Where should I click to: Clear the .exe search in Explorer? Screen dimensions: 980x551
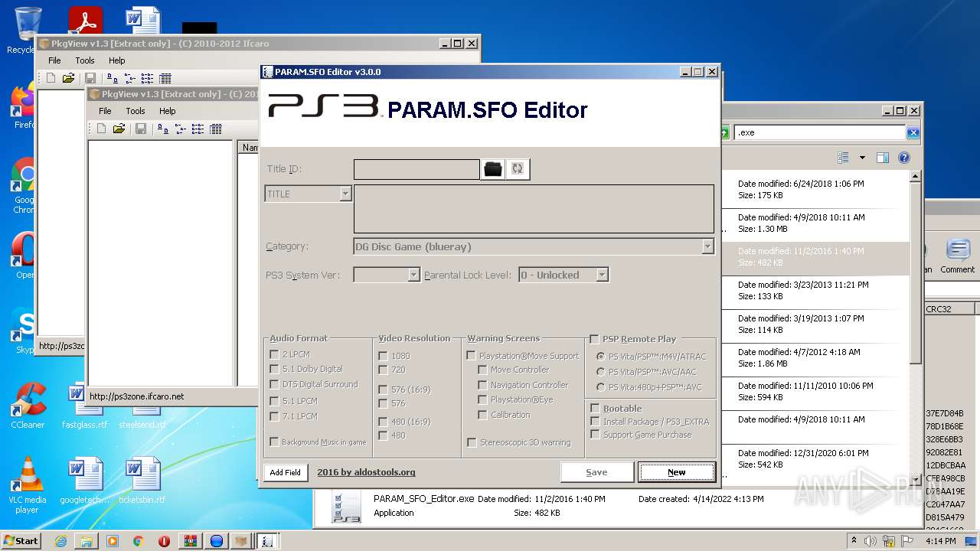pyautogui.click(x=913, y=132)
